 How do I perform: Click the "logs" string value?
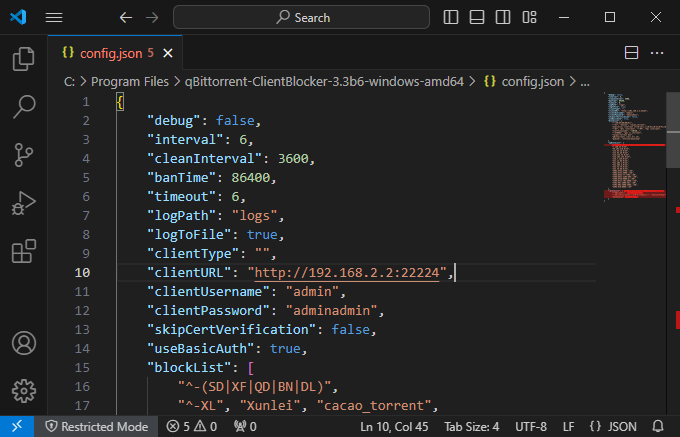coord(254,216)
